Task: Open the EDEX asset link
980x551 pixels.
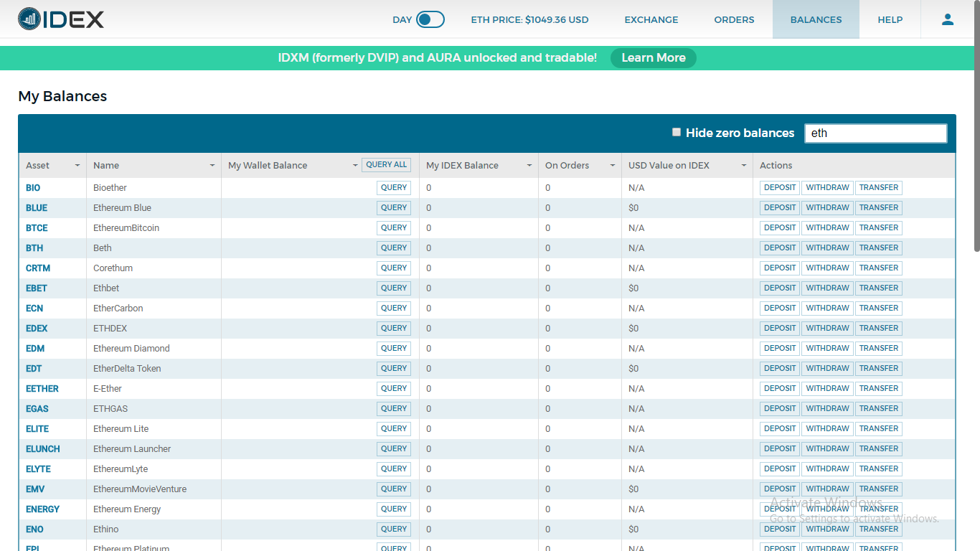Action: pyautogui.click(x=37, y=329)
